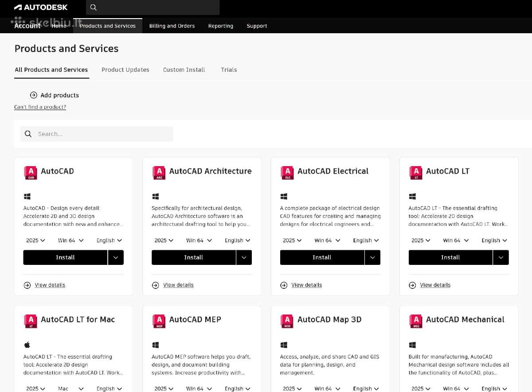Click View details arrow icon for AutoCAD
This screenshot has width=532, height=392.
(27, 285)
